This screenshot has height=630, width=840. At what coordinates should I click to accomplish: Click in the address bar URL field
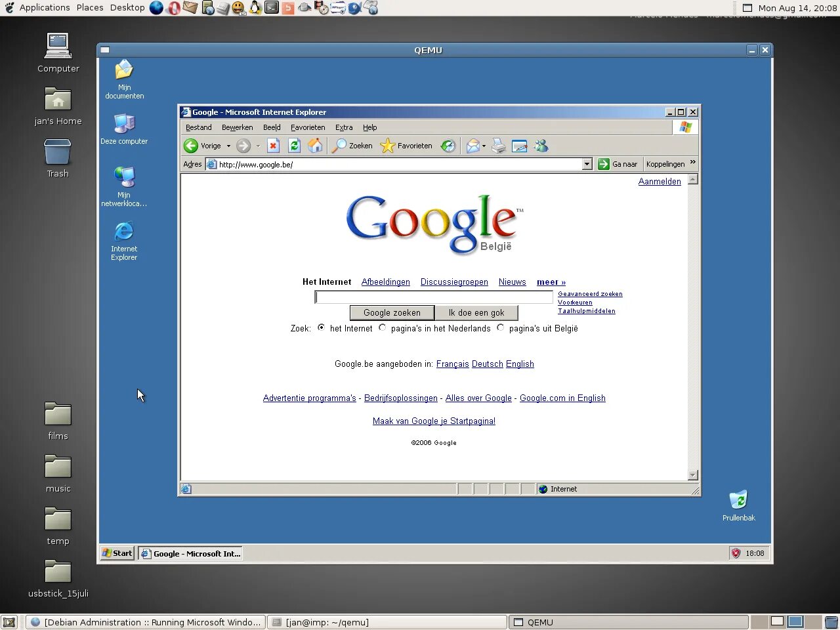pos(399,164)
